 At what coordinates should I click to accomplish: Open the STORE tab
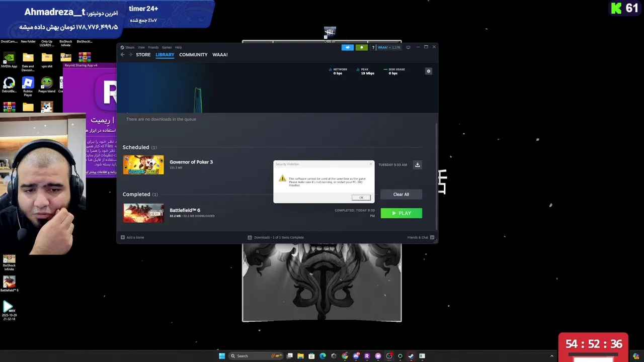143,55
